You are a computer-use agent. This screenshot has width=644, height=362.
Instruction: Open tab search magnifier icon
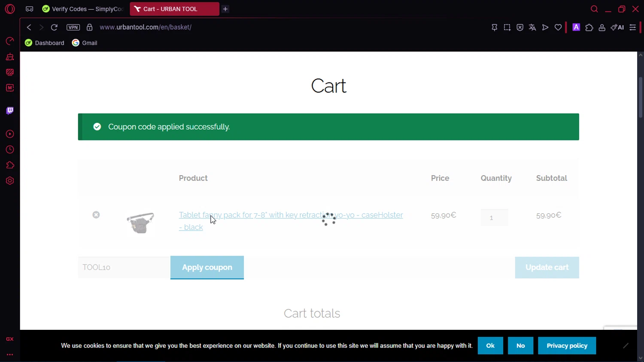[594, 9]
